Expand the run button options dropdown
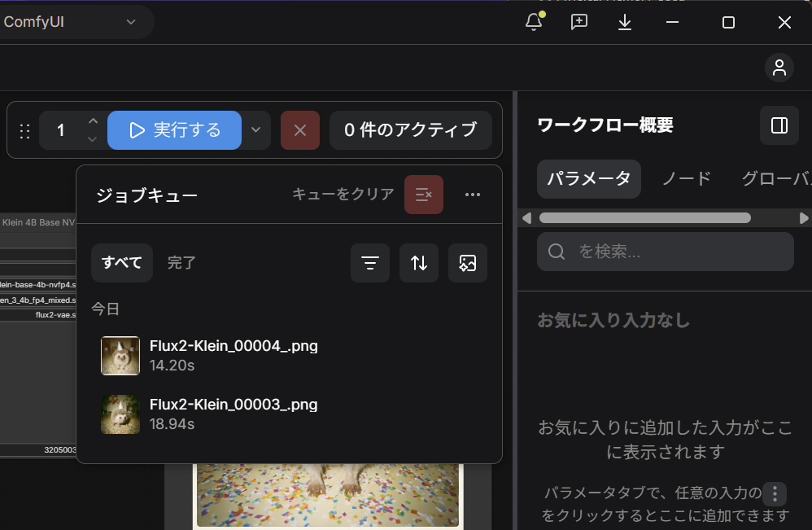Viewport: 812px width, 530px height. point(255,129)
